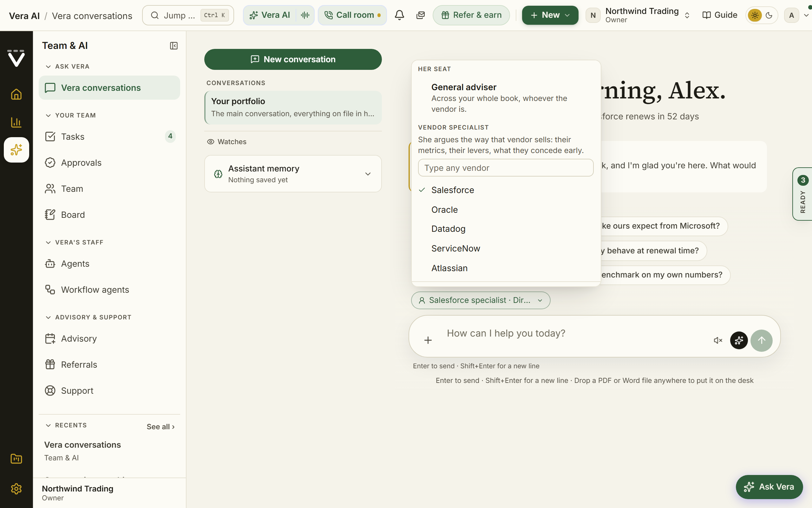Choose Salesforce in the vendor list

coord(506,190)
